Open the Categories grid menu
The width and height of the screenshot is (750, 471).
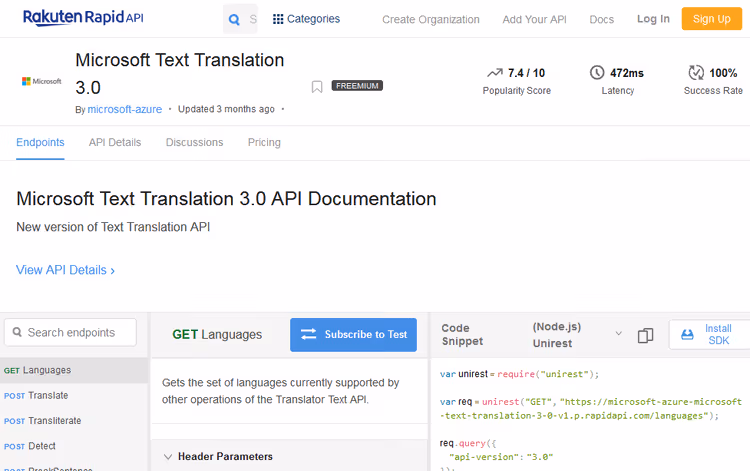pos(306,19)
